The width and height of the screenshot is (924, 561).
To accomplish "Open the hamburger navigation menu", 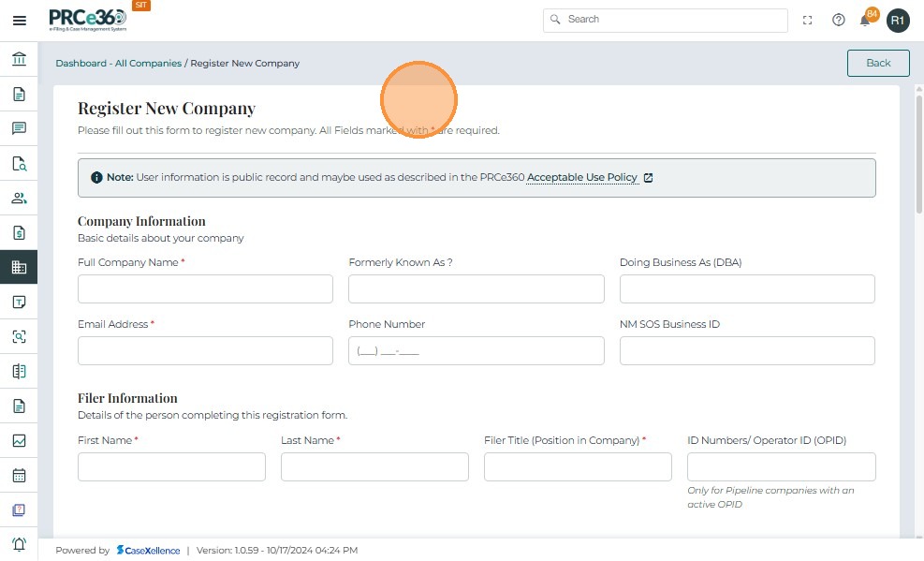I will [x=19, y=20].
